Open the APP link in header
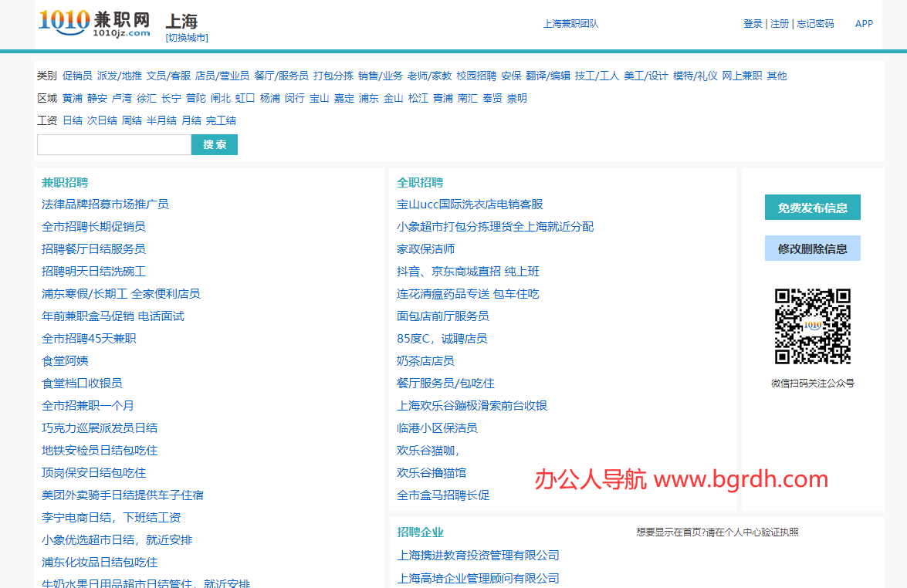The width and height of the screenshot is (907, 588). point(864,24)
